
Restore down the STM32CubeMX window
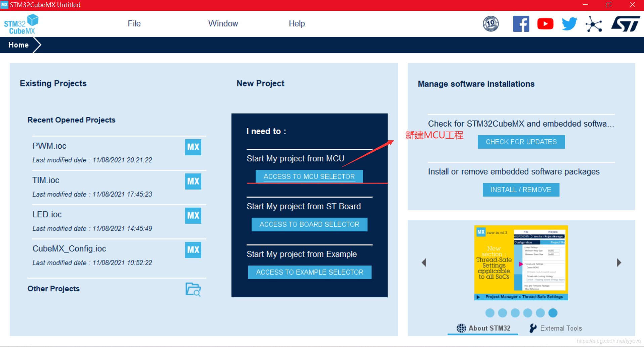point(608,5)
